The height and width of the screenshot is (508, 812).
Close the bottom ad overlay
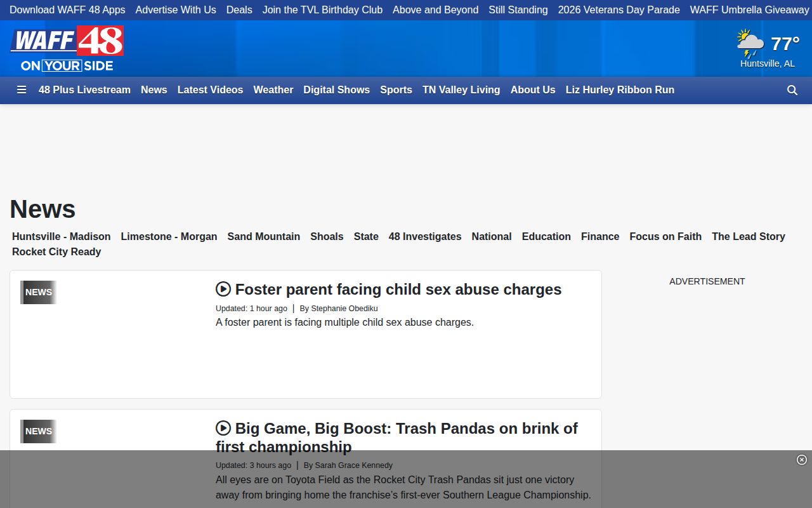tap(802, 460)
